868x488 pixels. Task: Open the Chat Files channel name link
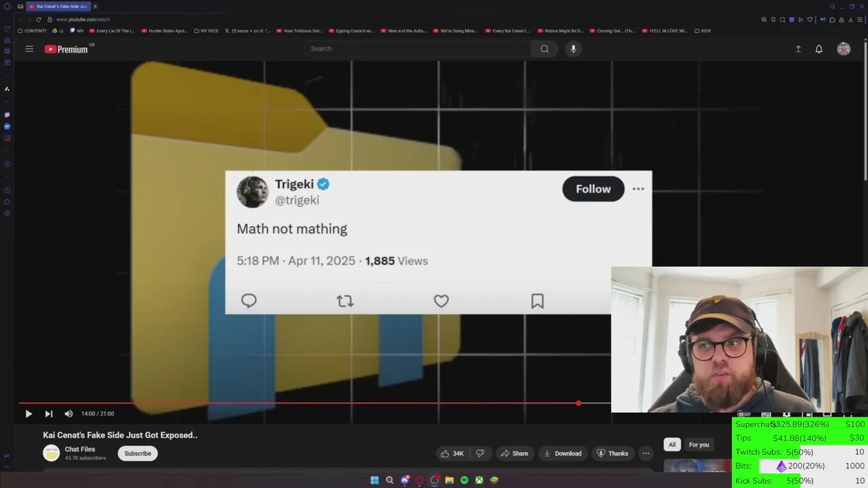pos(80,449)
